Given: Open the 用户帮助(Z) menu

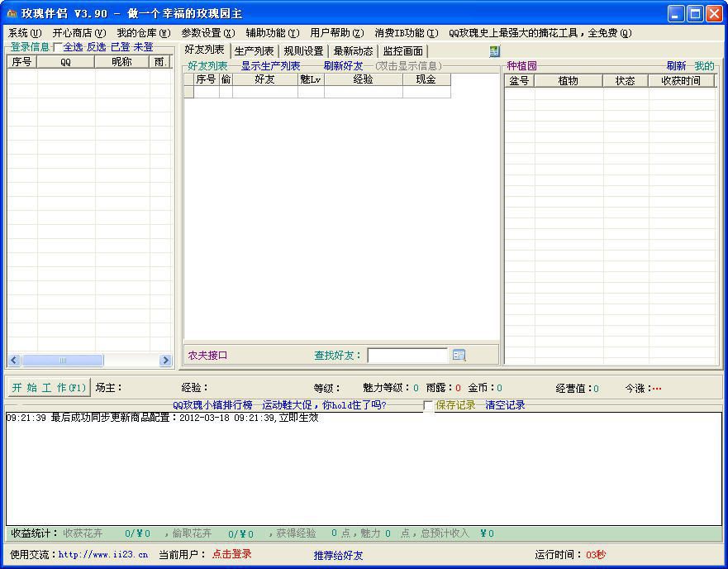Looking at the screenshot, I should click(x=337, y=33).
